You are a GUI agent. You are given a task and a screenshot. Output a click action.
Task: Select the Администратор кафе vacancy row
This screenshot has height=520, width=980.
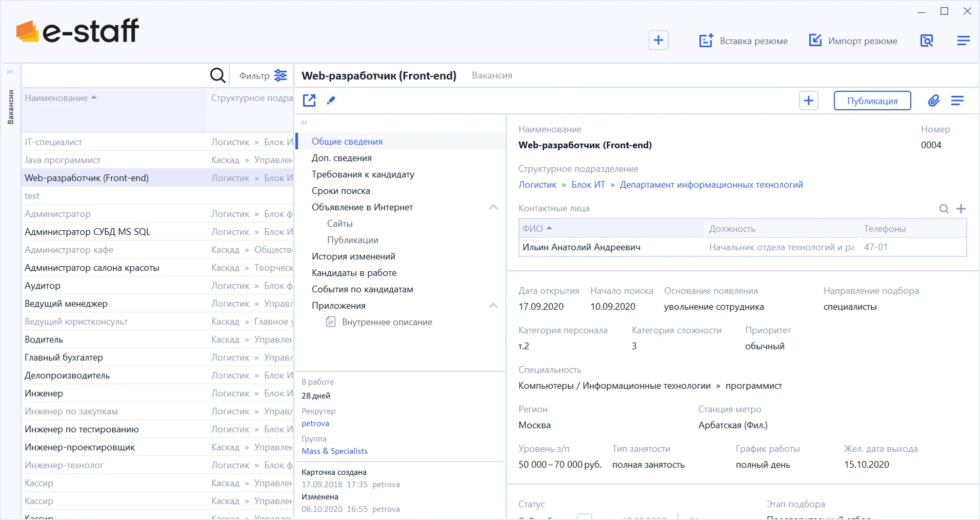tap(157, 250)
